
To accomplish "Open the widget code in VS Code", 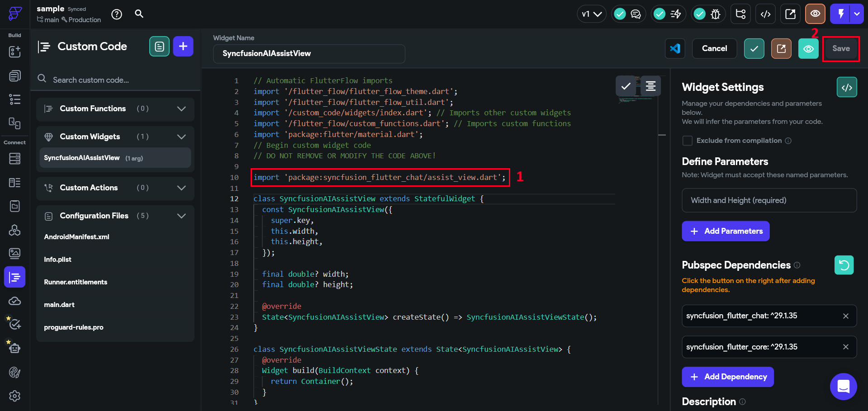I will (674, 48).
